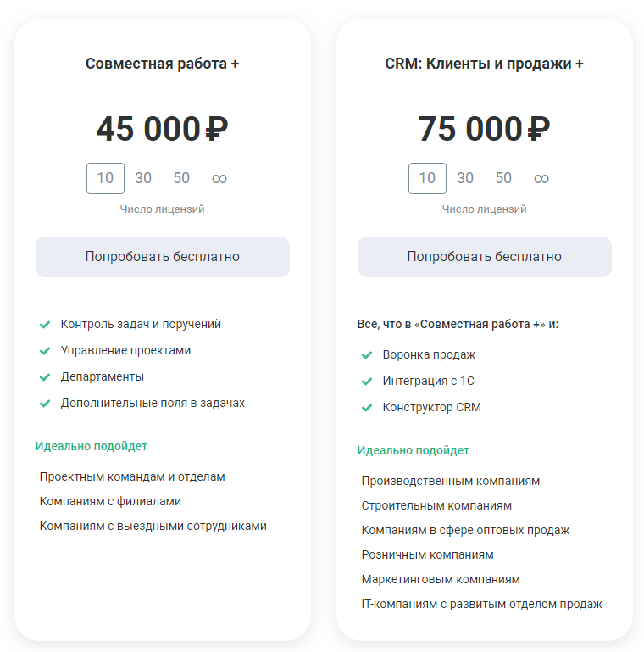
Task: Click checkmark by Дополнительные поля в задачах
Action: click(x=45, y=404)
